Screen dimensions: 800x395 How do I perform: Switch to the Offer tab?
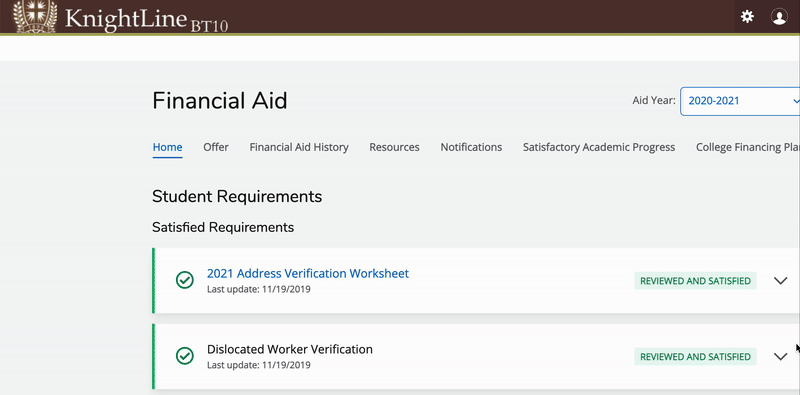tap(216, 147)
